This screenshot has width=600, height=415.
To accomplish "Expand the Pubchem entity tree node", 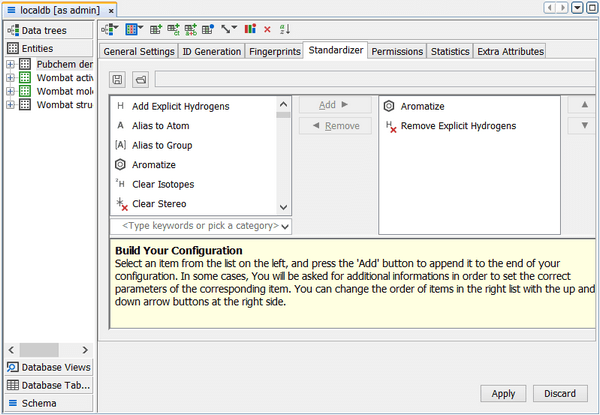I will click(x=10, y=64).
